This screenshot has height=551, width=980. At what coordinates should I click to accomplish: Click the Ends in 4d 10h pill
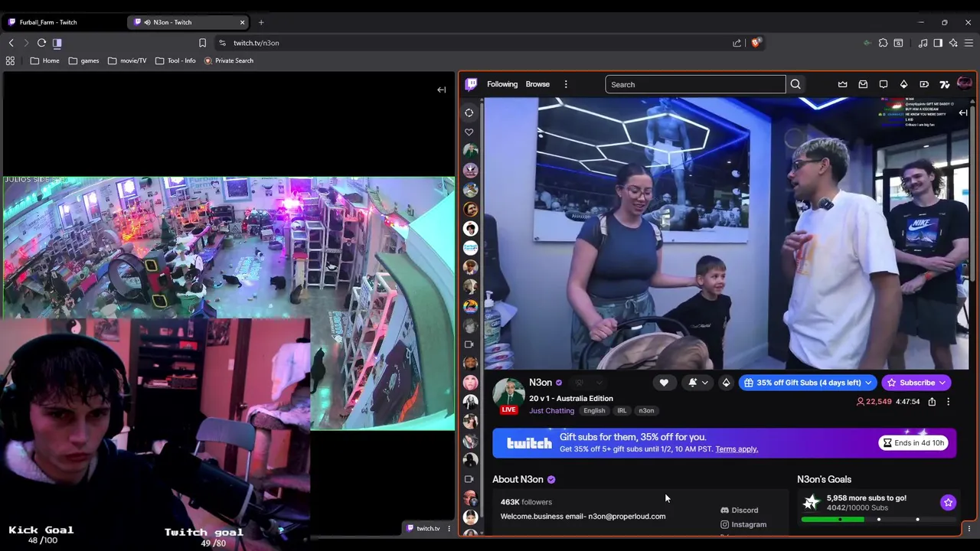coord(913,442)
